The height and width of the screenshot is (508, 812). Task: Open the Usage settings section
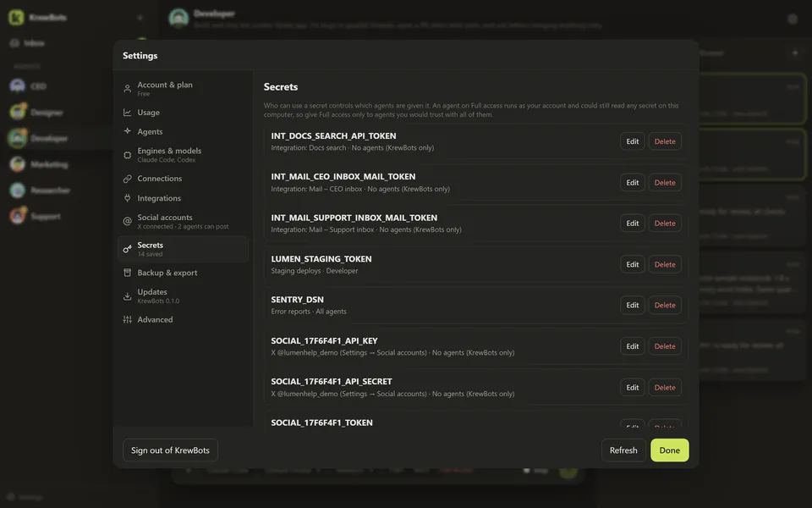183,112
